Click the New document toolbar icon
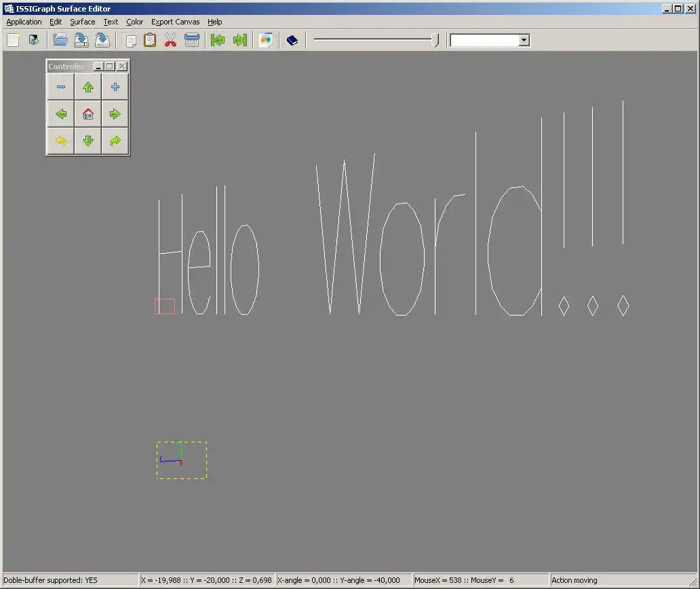This screenshot has height=589, width=700. pyautogui.click(x=14, y=40)
